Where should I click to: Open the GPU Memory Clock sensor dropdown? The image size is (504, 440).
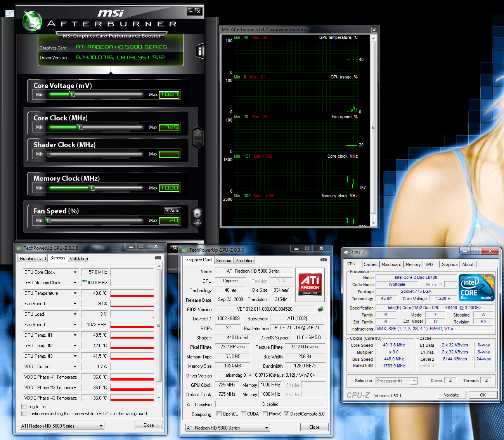75,283
